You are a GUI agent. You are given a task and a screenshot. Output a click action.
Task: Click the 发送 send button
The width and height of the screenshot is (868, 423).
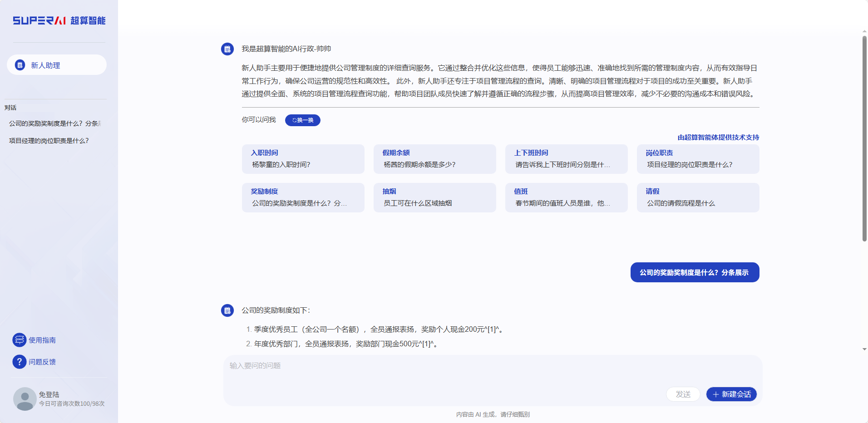coord(683,394)
